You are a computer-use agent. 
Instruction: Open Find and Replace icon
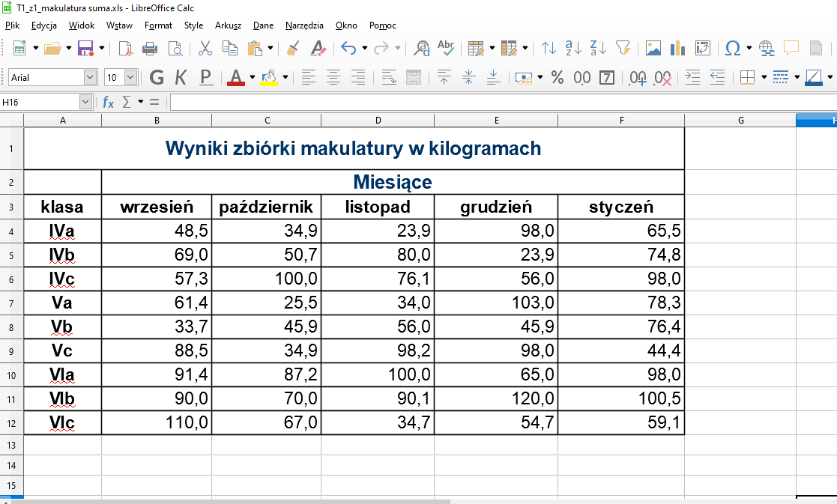422,49
